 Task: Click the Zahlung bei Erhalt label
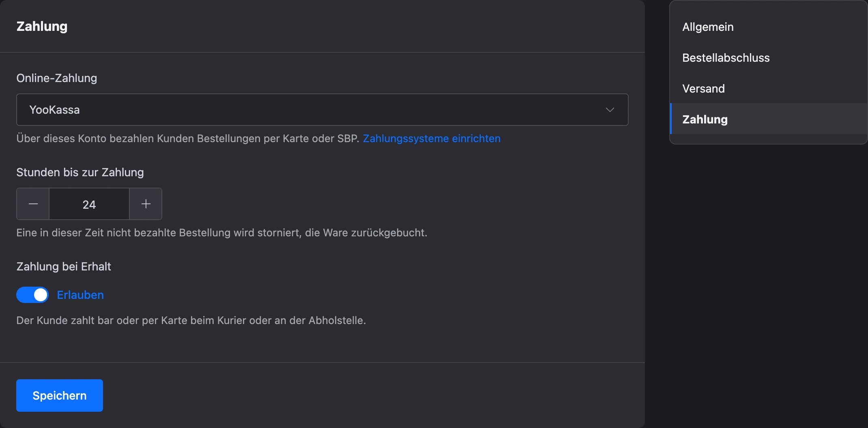pyautogui.click(x=64, y=266)
